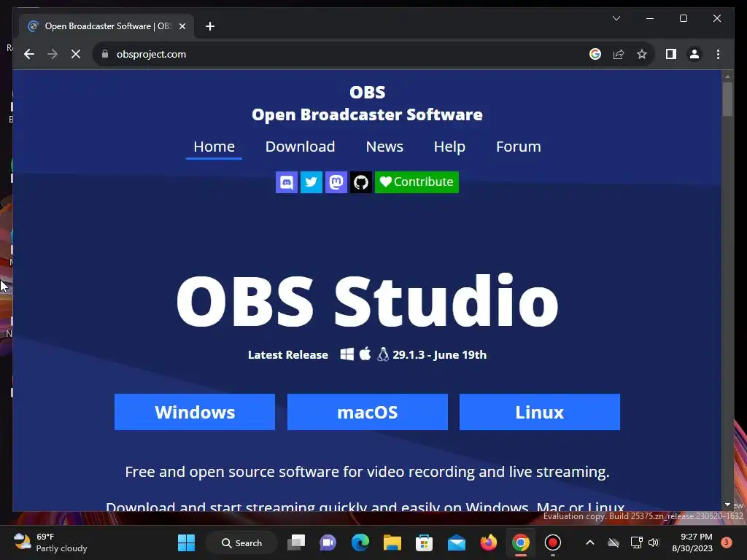Click the scrollbar down arrow
The width and height of the screenshot is (747, 560).
click(727, 505)
